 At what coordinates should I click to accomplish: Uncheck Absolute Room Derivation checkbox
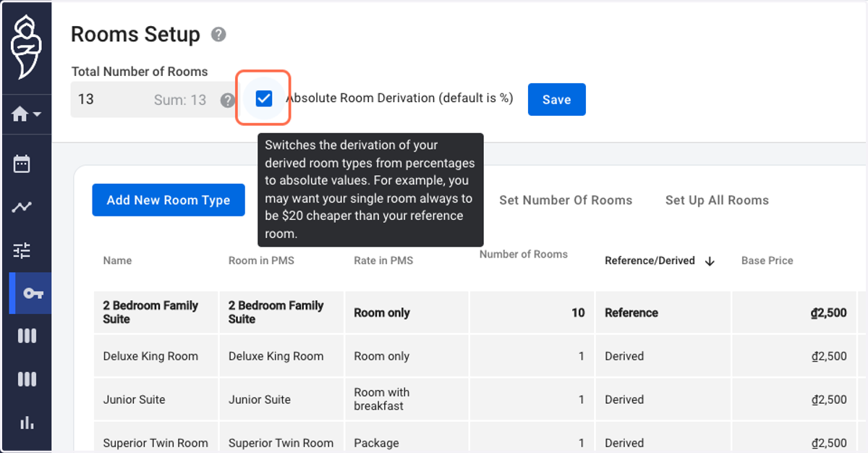click(264, 98)
